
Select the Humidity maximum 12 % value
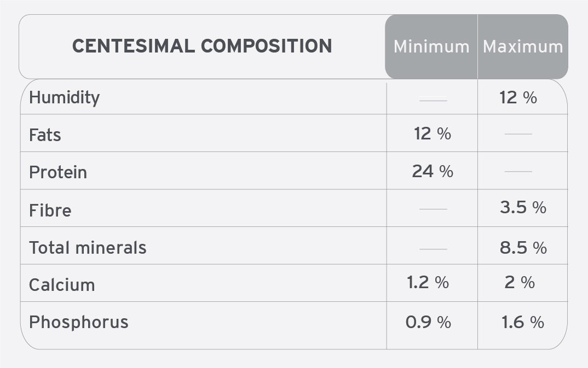(518, 98)
